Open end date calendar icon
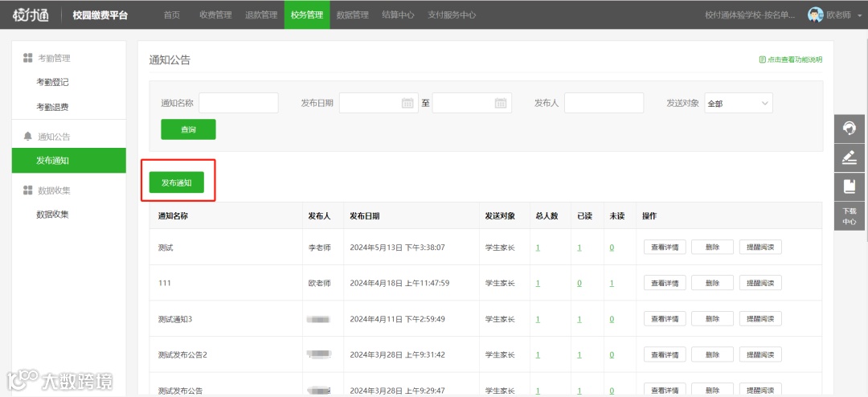This screenshot has height=397, width=868. pyautogui.click(x=501, y=103)
